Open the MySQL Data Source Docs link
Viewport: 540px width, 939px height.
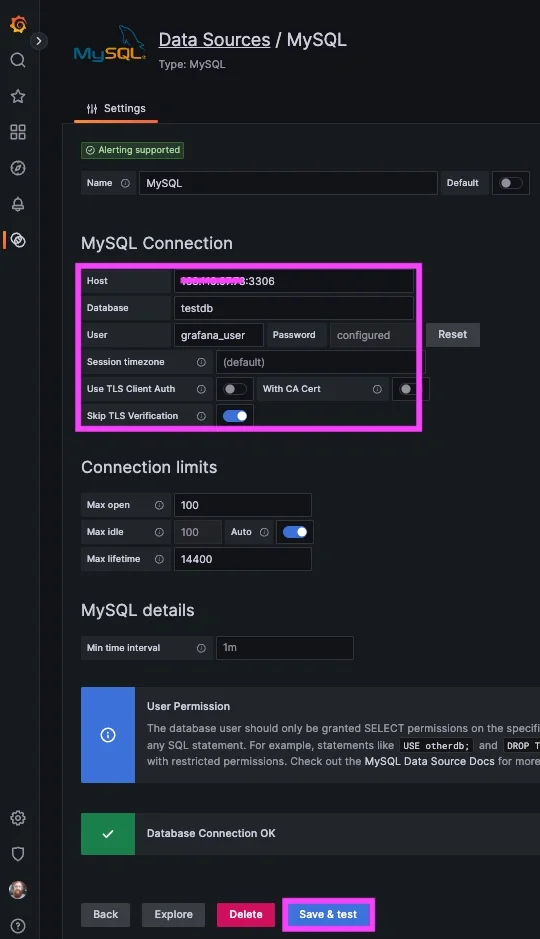pos(429,761)
